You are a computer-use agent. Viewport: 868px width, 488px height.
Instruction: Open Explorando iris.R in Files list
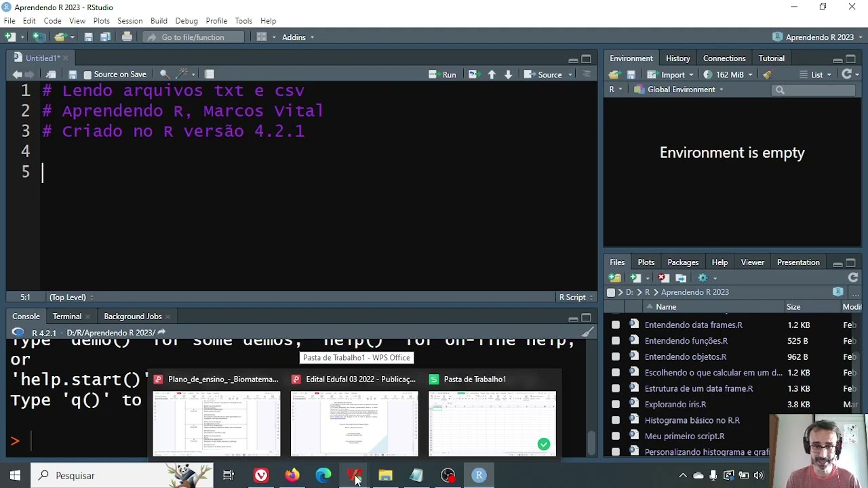[675, 404]
